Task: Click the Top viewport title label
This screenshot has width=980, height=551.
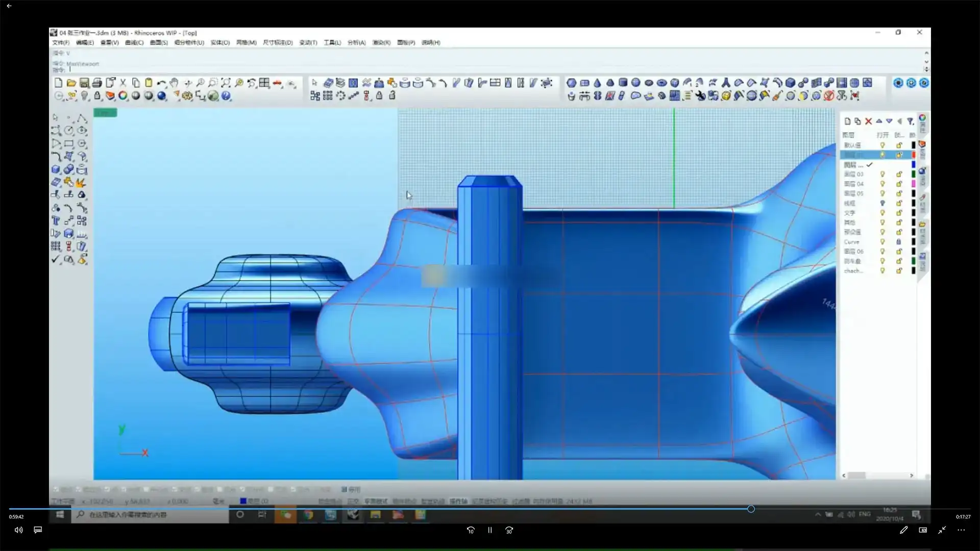Action: [x=105, y=113]
